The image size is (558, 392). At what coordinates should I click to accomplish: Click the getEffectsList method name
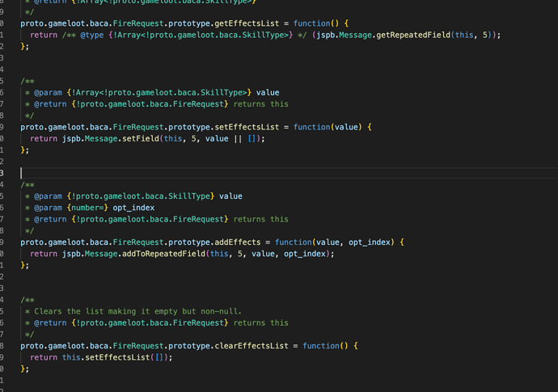(247, 23)
